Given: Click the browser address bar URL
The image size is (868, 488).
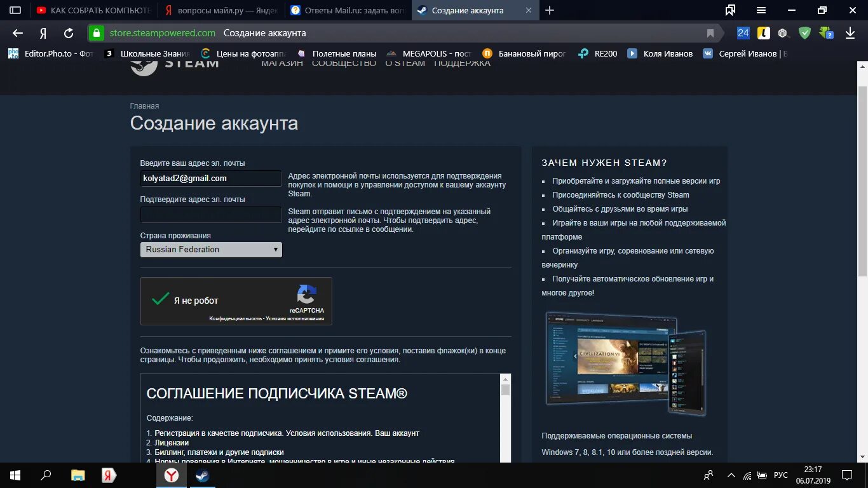Looking at the screenshot, I should (162, 33).
